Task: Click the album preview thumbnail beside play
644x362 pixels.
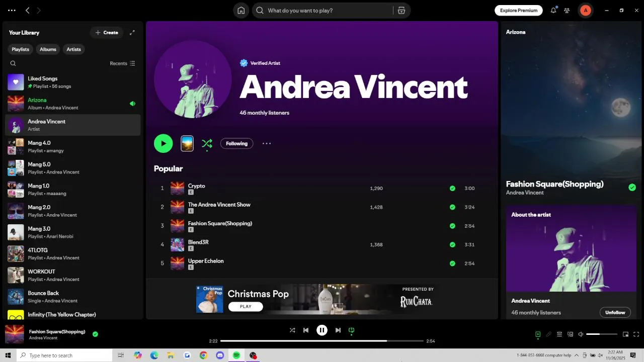Action: [x=187, y=143]
